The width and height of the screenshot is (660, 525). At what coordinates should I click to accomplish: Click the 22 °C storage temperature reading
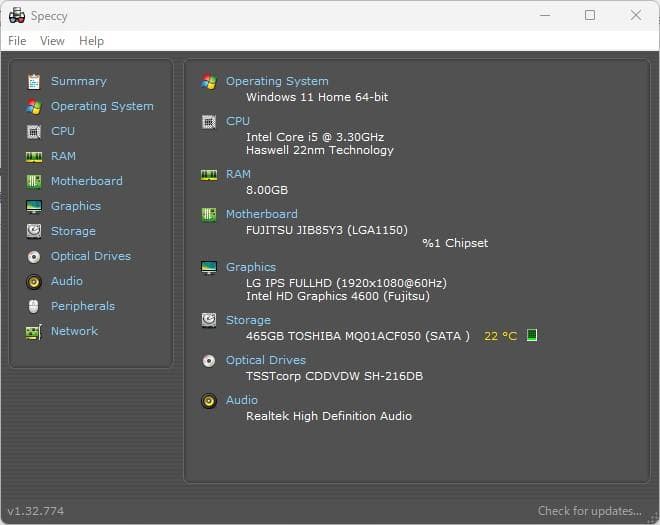point(500,336)
